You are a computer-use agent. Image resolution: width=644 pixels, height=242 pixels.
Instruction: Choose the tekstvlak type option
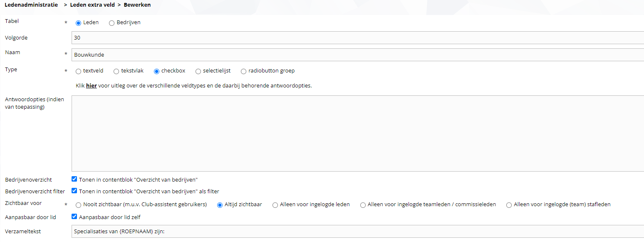pyautogui.click(x=116, y=71)
